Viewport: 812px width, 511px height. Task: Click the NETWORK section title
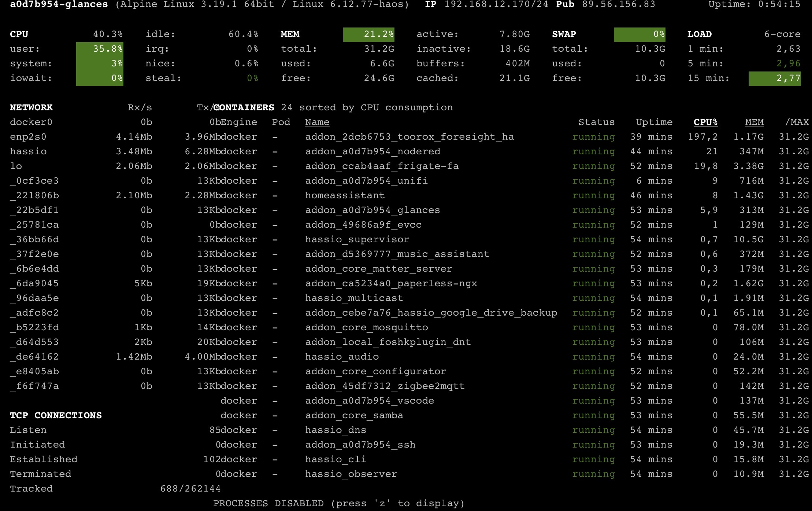pos(31,107)
